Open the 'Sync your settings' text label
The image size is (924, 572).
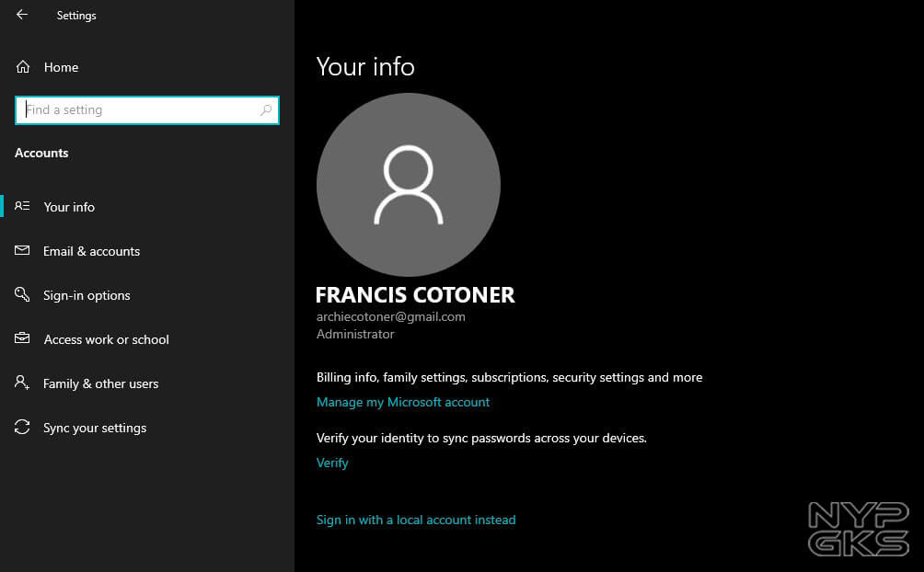pos(95,428)
